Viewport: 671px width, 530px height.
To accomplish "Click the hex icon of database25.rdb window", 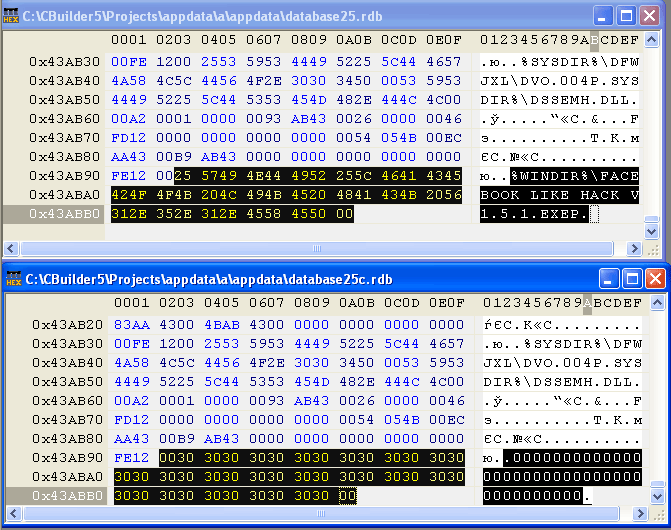I will pos(13,15).
